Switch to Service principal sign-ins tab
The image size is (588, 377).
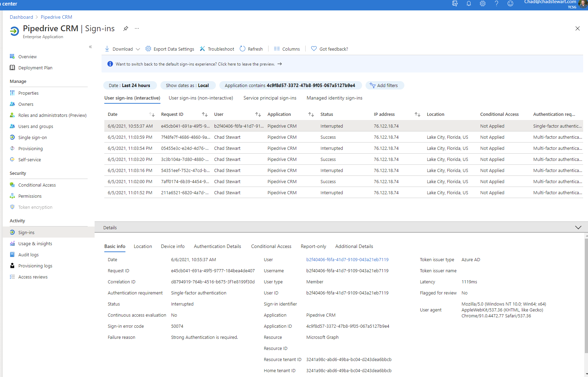(270, 98)
